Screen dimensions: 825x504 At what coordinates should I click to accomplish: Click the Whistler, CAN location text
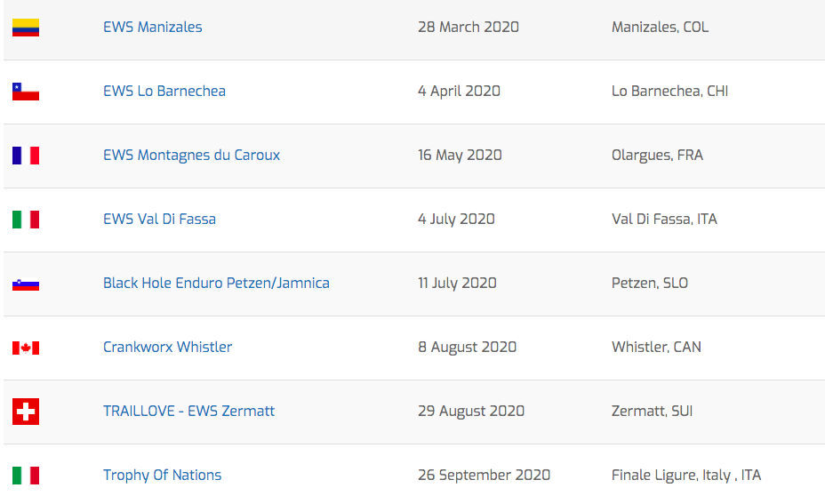656,348
